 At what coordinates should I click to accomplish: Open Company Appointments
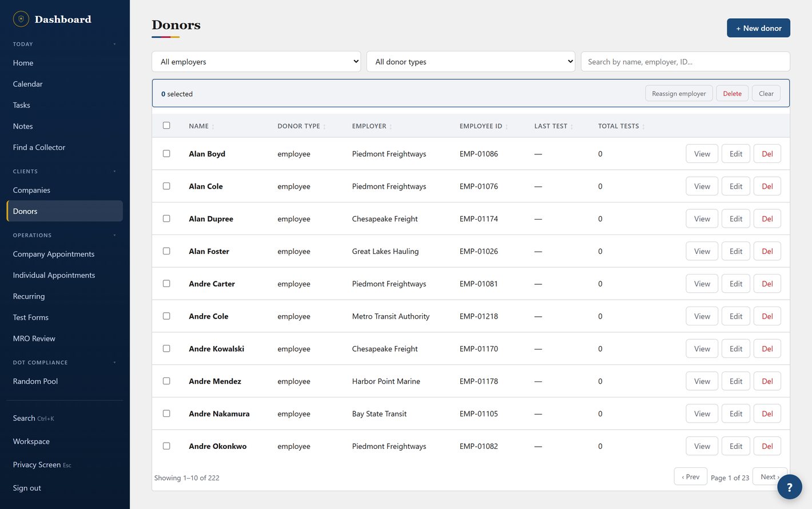pos(65,254)
